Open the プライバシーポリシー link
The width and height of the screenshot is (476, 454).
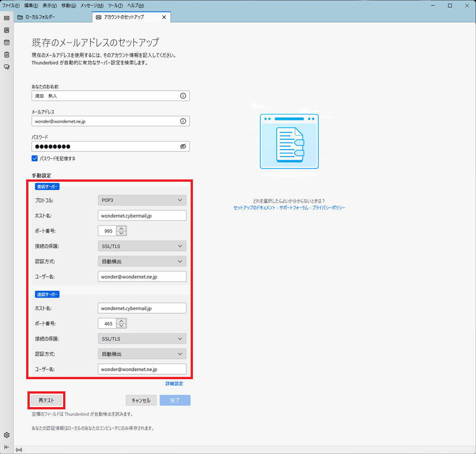coord(329,208)
